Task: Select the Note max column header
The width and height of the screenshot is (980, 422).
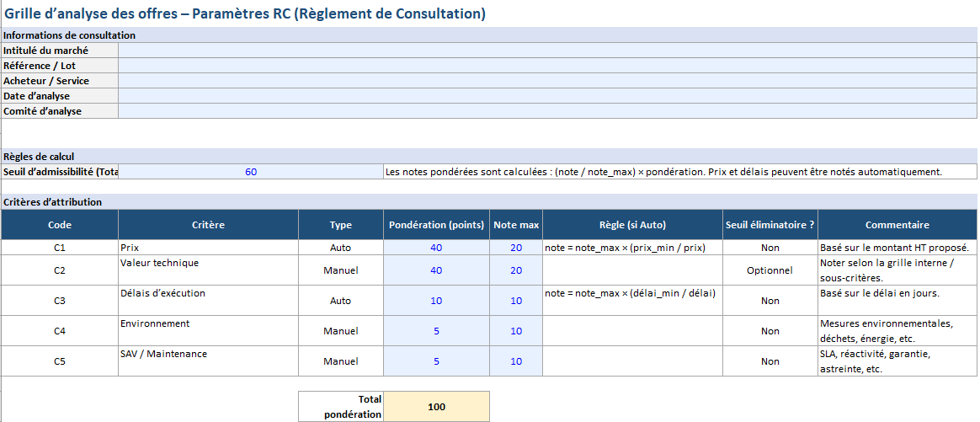Action: 516,225
